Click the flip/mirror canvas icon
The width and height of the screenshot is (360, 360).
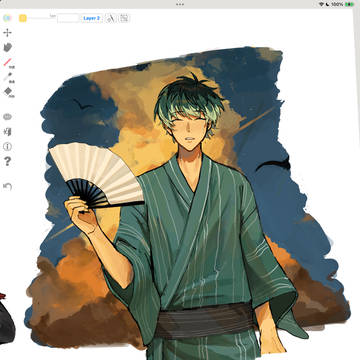8,132
